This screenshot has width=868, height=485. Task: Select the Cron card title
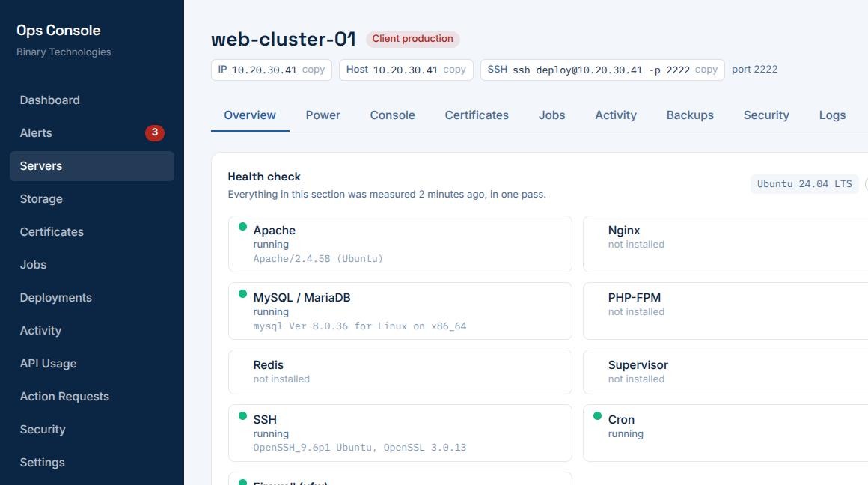coord(621,420)
